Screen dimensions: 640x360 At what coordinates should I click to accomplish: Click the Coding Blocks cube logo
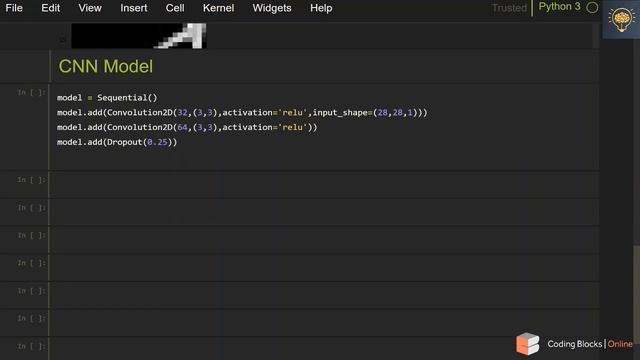(527, 344)
